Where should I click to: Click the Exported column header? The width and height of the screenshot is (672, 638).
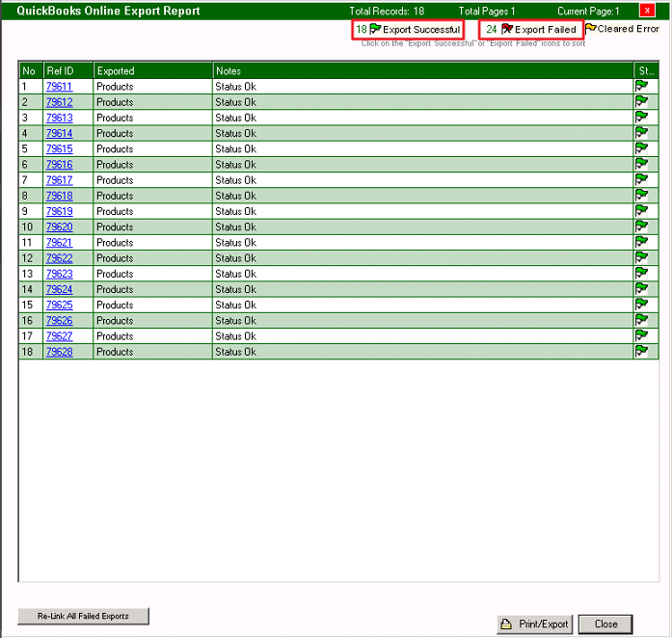pyautogui.click(x=153, y=70)
